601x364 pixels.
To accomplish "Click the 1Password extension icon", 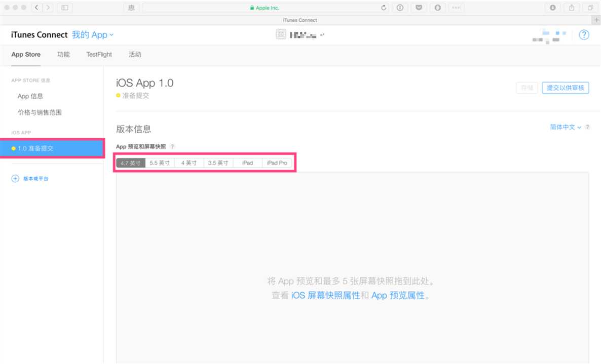I will (400, 8).
